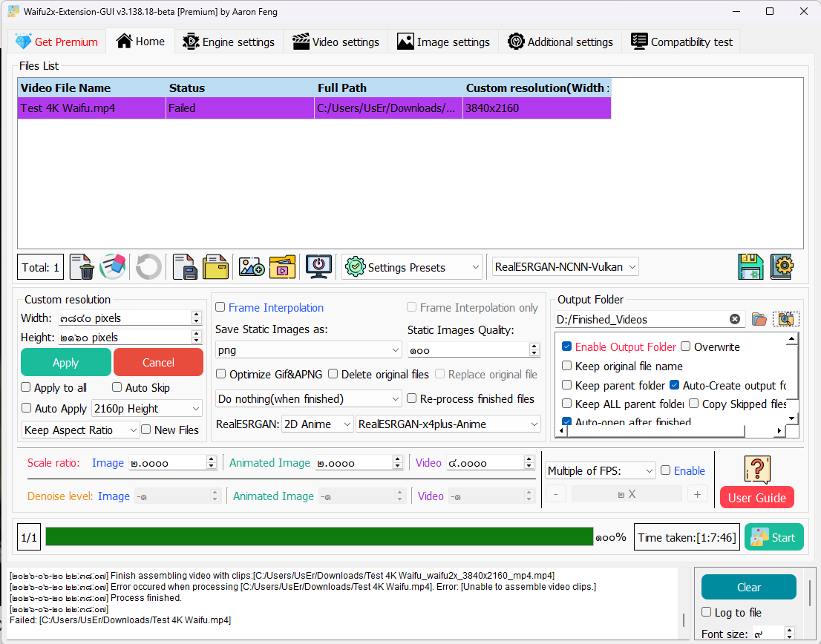Open the 2160p Height dropdown
The width and height of the screenshot is (821, 644).
[x=147, y=409]
